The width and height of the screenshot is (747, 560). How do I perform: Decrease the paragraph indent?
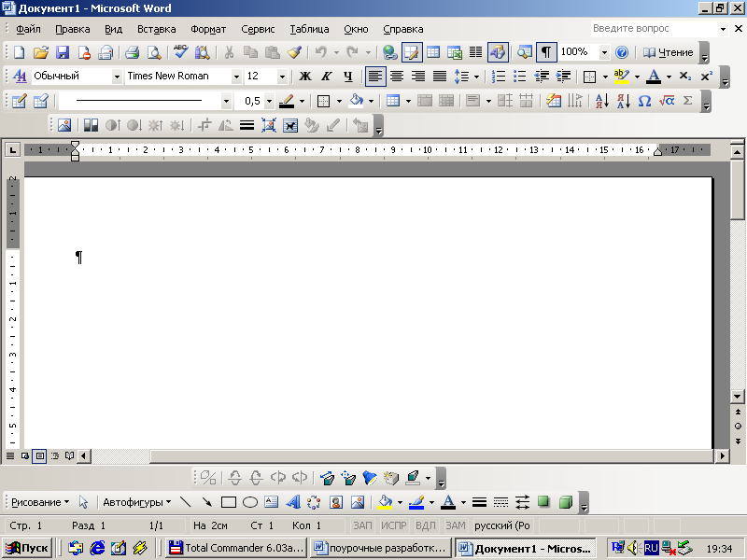(542, 77)
